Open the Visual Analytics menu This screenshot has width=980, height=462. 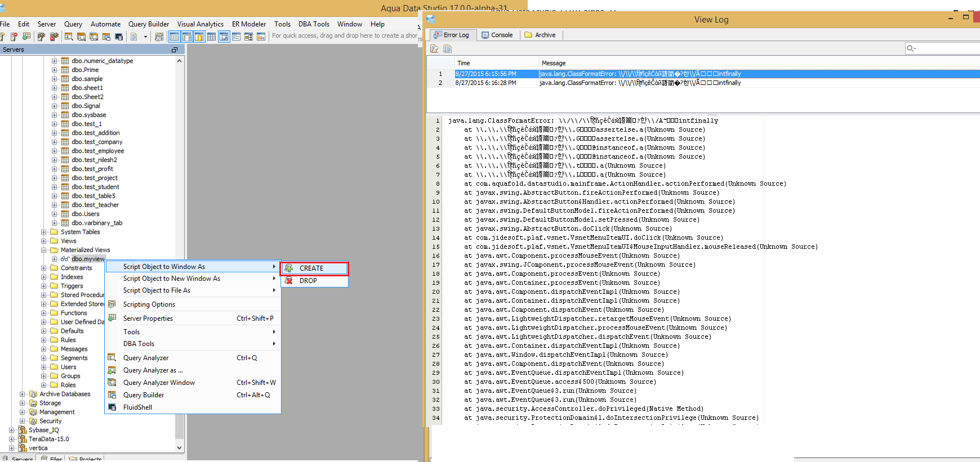(201, 24)
